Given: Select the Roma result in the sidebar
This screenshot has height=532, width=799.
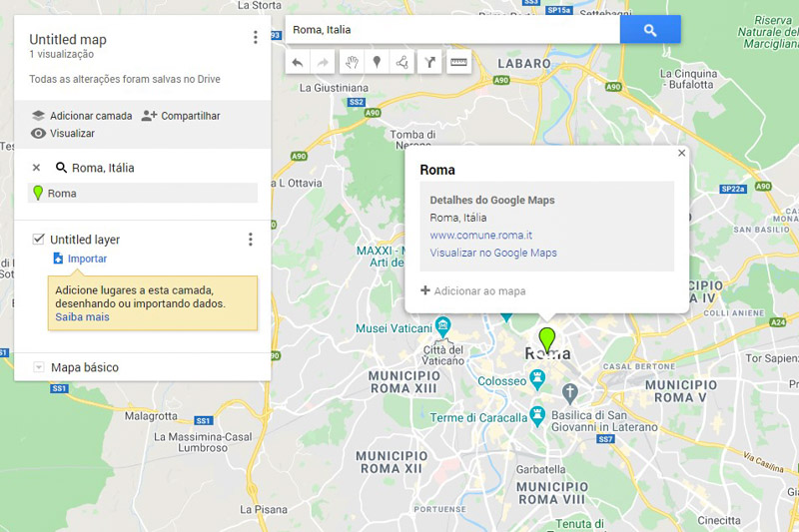Looking at the screenshot, I should pyautogui.click(x=143, y=193).
